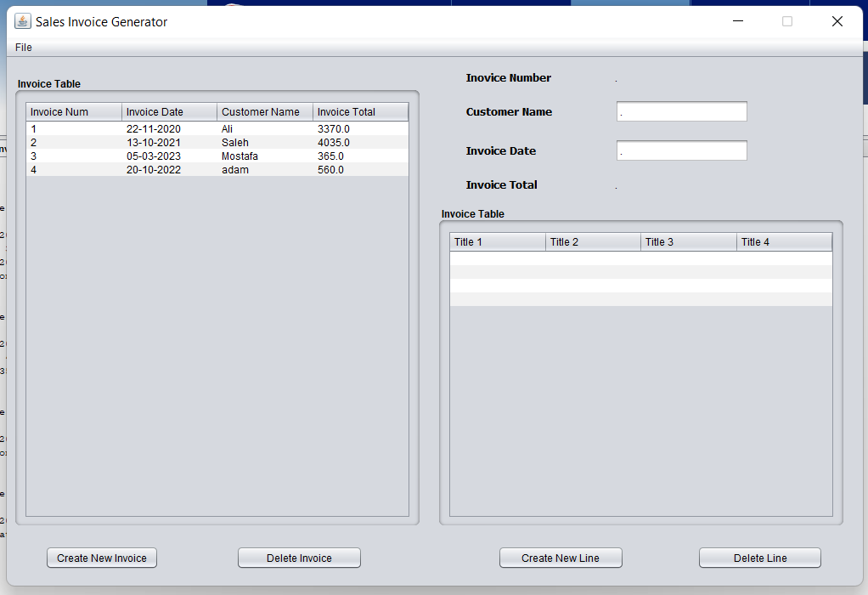Select the Invoice Num column header

(74, 112)
